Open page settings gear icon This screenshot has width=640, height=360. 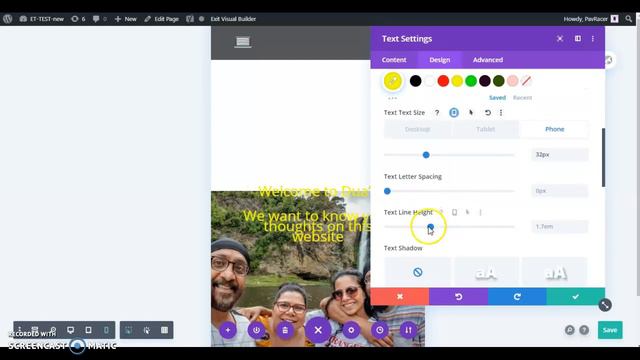[x=351, y=330]
